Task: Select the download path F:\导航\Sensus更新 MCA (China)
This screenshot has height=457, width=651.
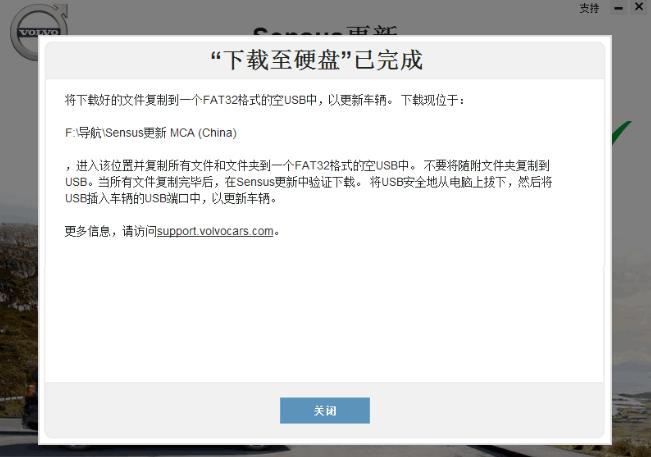Action: [x=151, y=133]
